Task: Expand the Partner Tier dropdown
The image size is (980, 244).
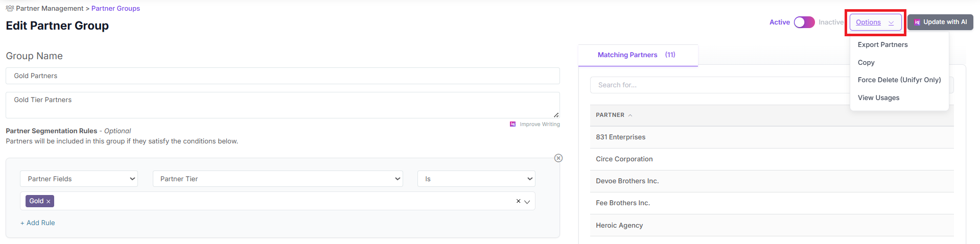Action: [x=277, y=179]
